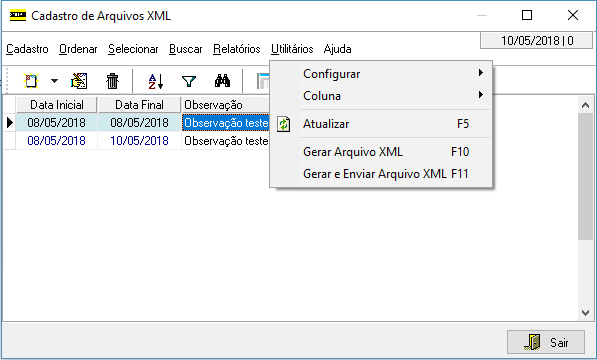The width and height of the screenshot is (597, 360).
Task: Choose Gerar e Enviar Arquivo XML entry
Action: 381,174
